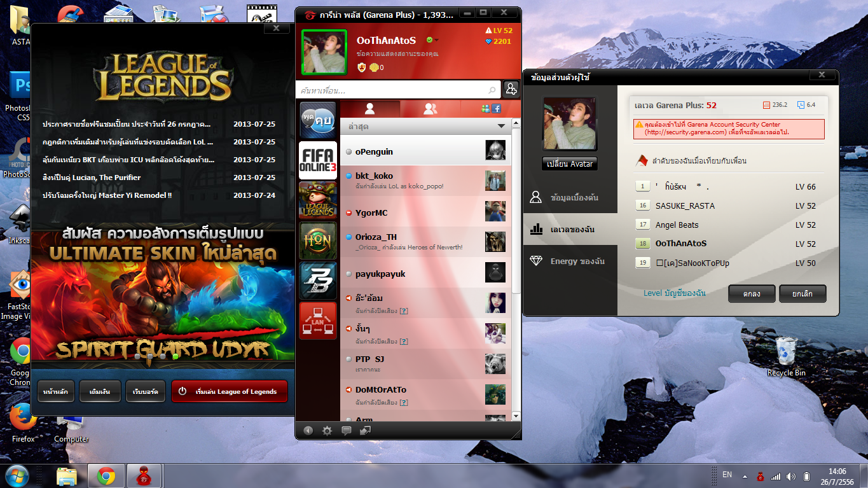Click the badge medal icon under username

(361, 67)
